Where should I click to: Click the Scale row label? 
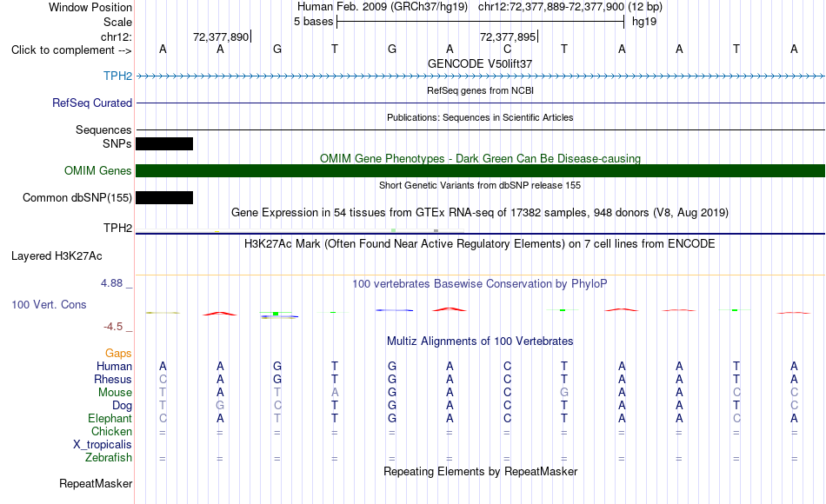pyautogui.click(x=117, y=22)
